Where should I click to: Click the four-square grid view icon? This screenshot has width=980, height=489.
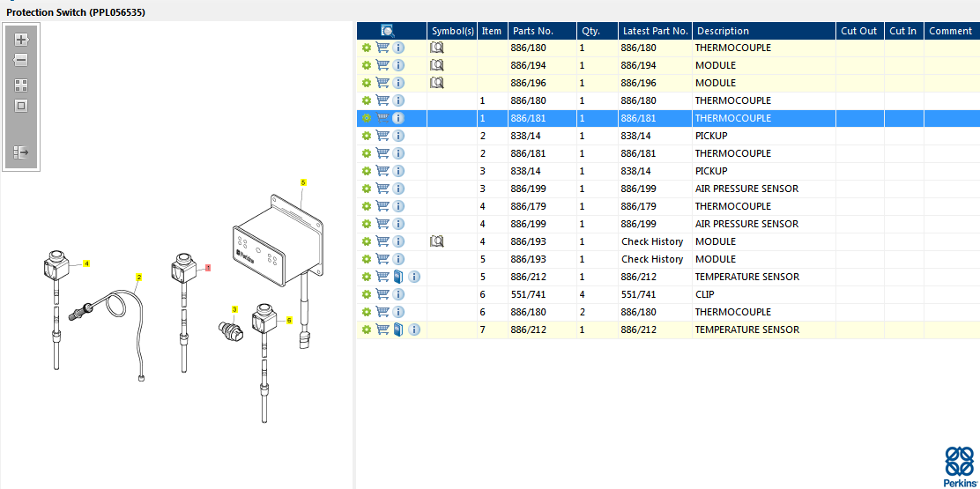coord(21,85)
